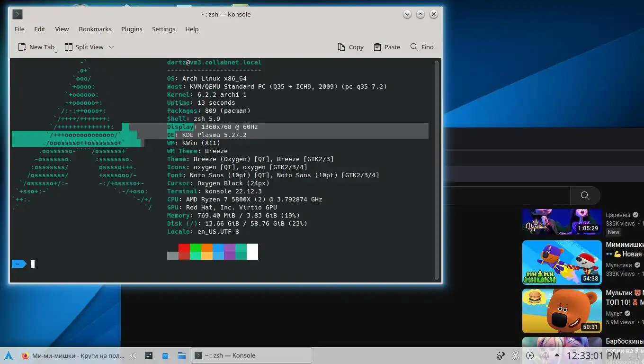The height and width of the screenshot is (364, 644).
Task: Click the YouTube search magnifier button
Action: (x=585, y=196)
